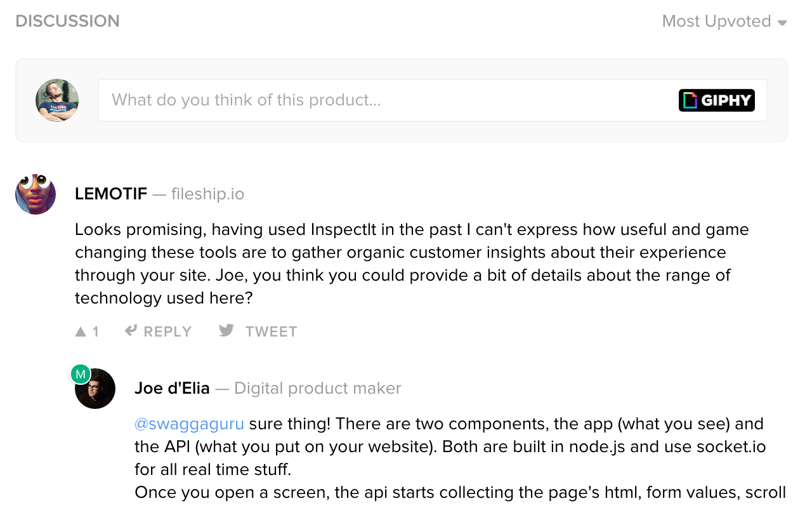Visit the fileship.io link next to LEMOTIF

[207, 194]
